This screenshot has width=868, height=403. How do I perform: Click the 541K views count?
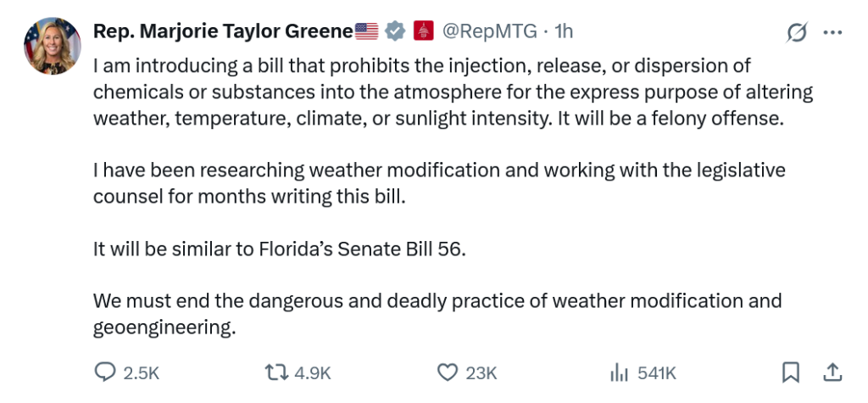(x=656, y=372)
